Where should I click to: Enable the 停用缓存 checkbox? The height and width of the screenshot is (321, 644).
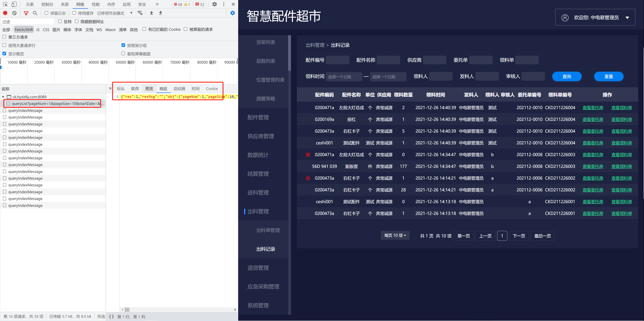[74, 13]
